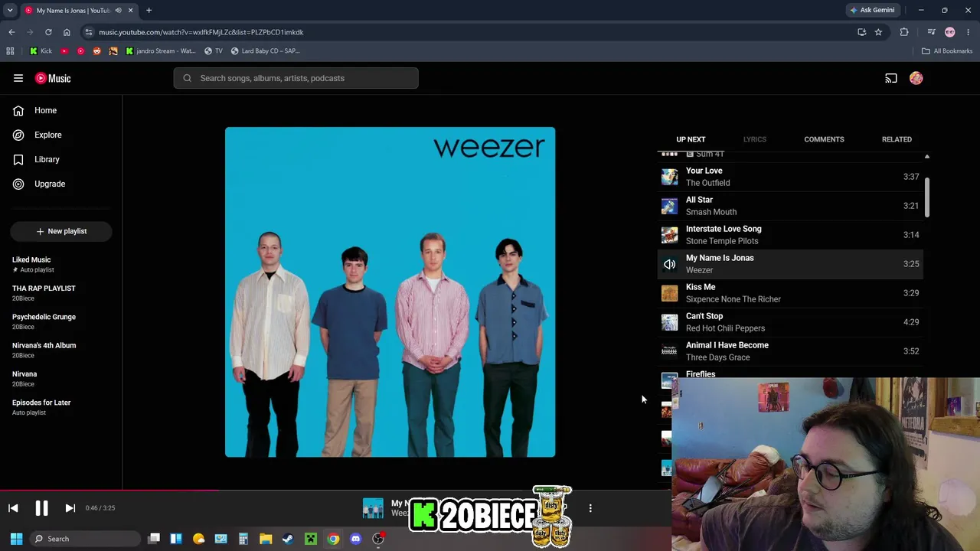
Task: Create a New playlist
Action: pos(61,231)
